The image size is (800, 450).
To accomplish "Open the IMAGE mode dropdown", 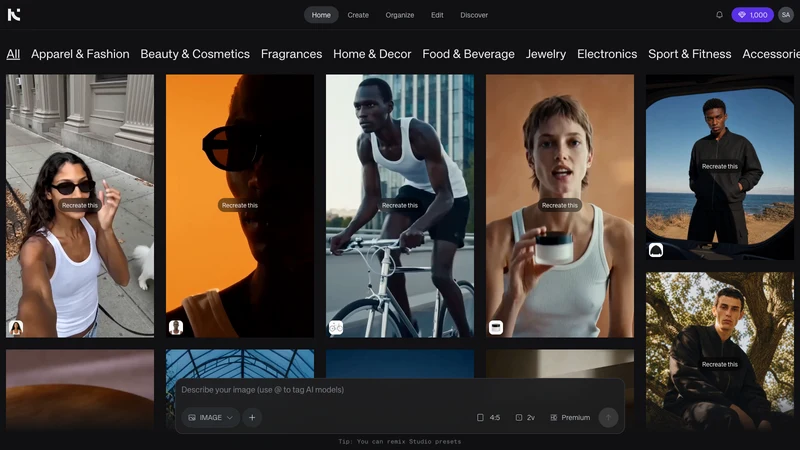I will point(211,417).
